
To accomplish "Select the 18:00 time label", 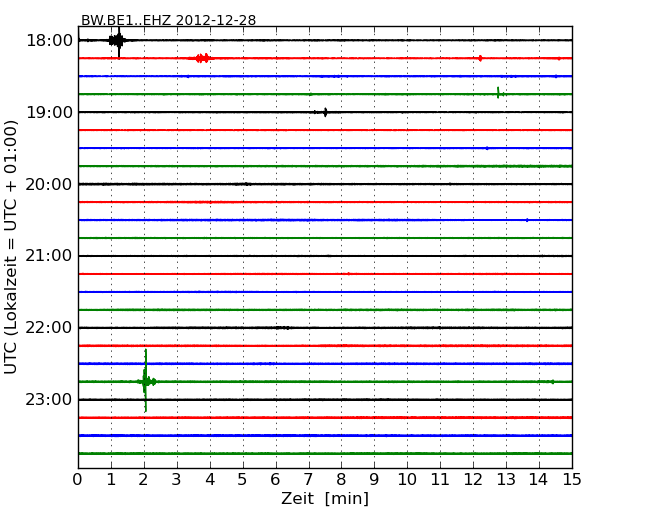I will 49,41.
